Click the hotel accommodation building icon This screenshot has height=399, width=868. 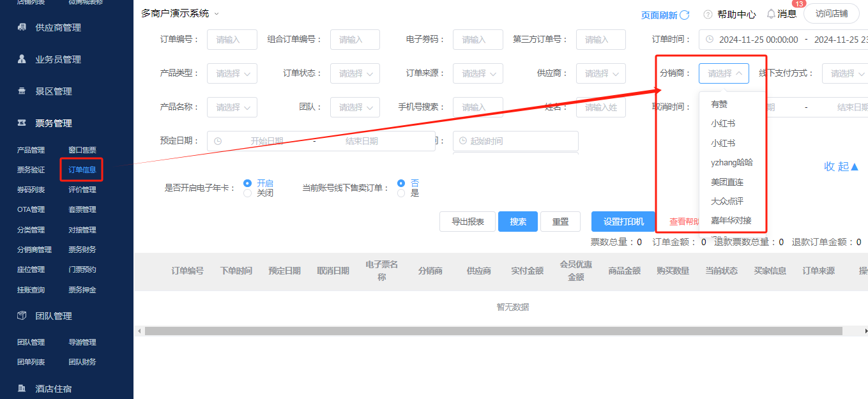[22, 388]
